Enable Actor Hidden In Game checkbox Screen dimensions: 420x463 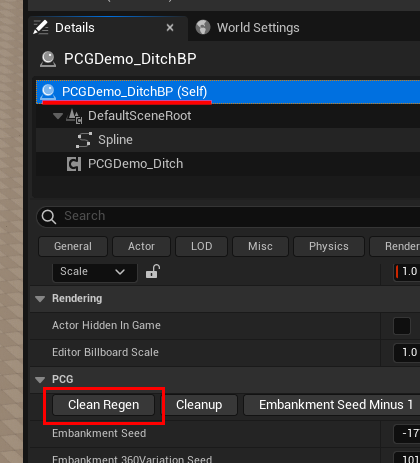click(x=402, y=326)
